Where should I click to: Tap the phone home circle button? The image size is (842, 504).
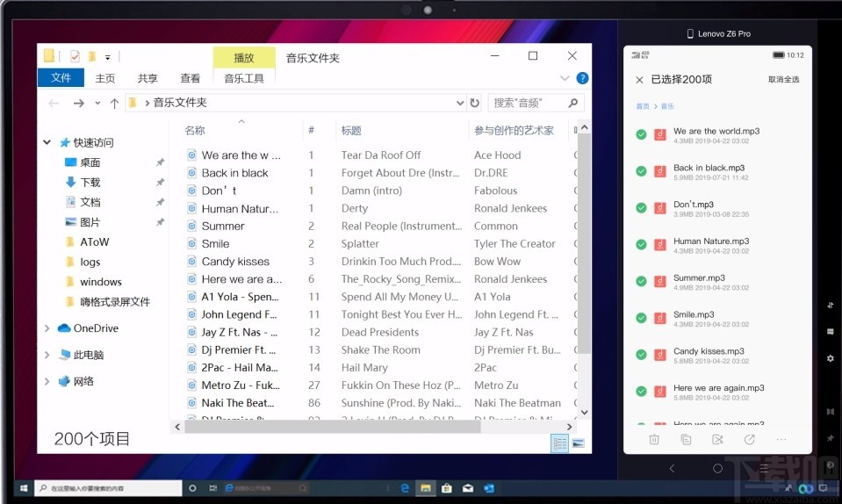tap(717, 468)
